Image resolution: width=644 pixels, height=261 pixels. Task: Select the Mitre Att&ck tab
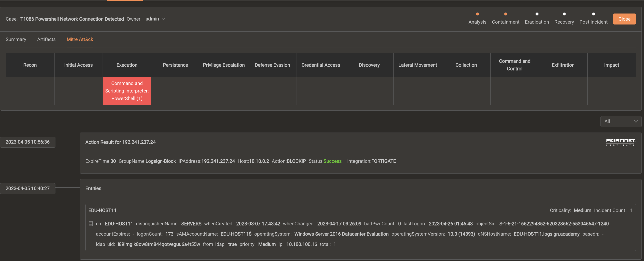pyautogui.click(x=80, y=39)
